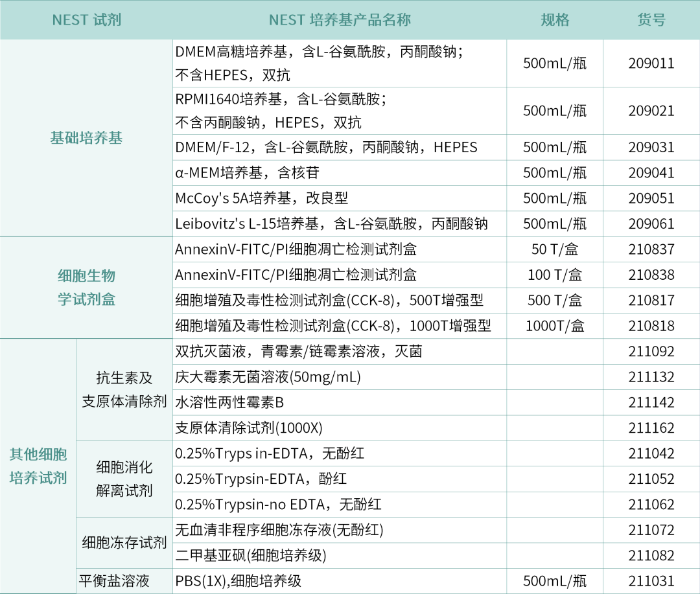Select the DMEM/F-12 product name cell
The height and width of the screenshot is (594, 700).
326,147
